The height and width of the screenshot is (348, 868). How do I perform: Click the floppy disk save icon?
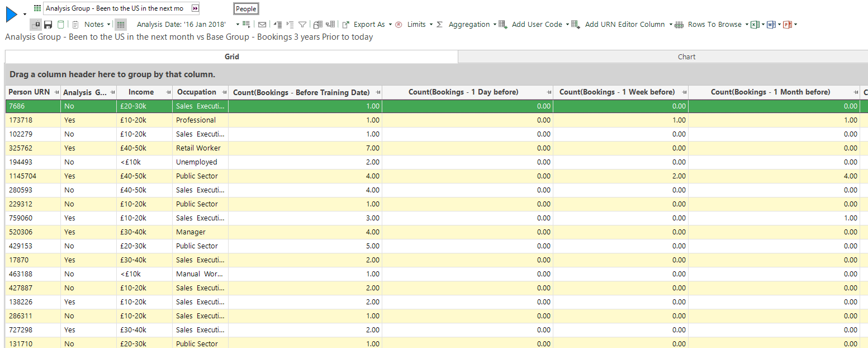tap(48, 25)
